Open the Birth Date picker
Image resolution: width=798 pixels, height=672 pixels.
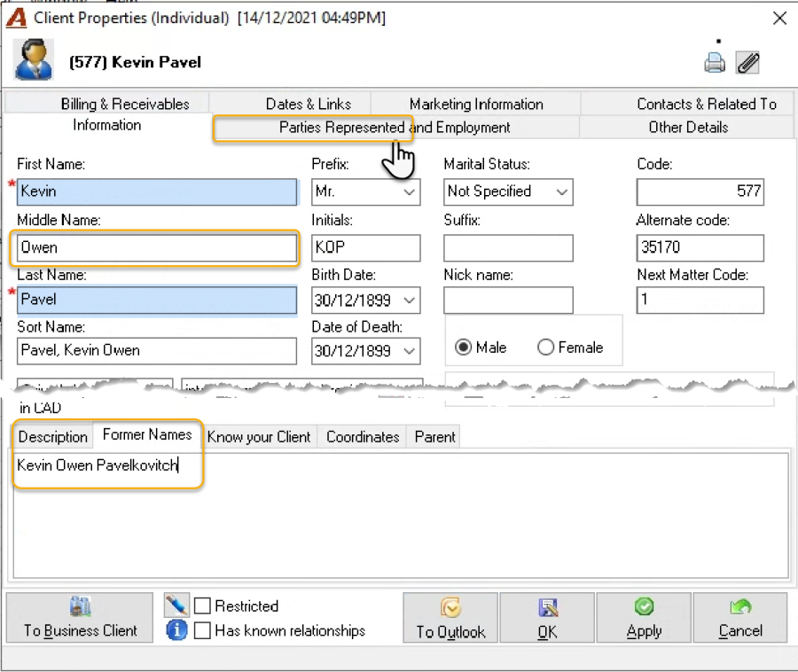[x=409, y=301]
